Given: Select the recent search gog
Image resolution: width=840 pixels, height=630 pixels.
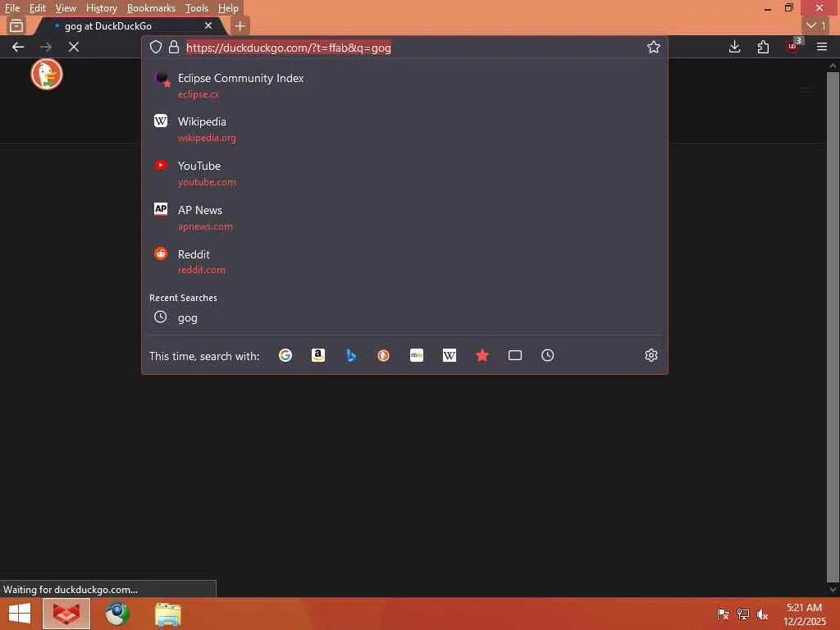Looking at the screenshot, I should 404,317.
